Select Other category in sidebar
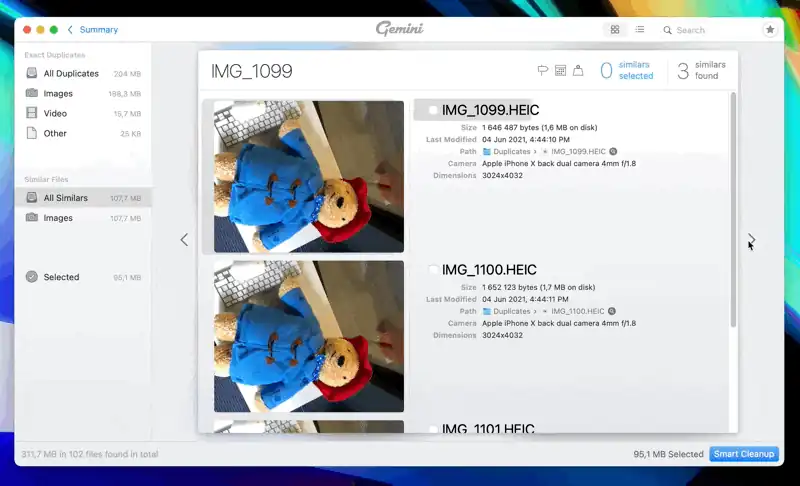This screenshot has width=800, height=486. point(83,133)
